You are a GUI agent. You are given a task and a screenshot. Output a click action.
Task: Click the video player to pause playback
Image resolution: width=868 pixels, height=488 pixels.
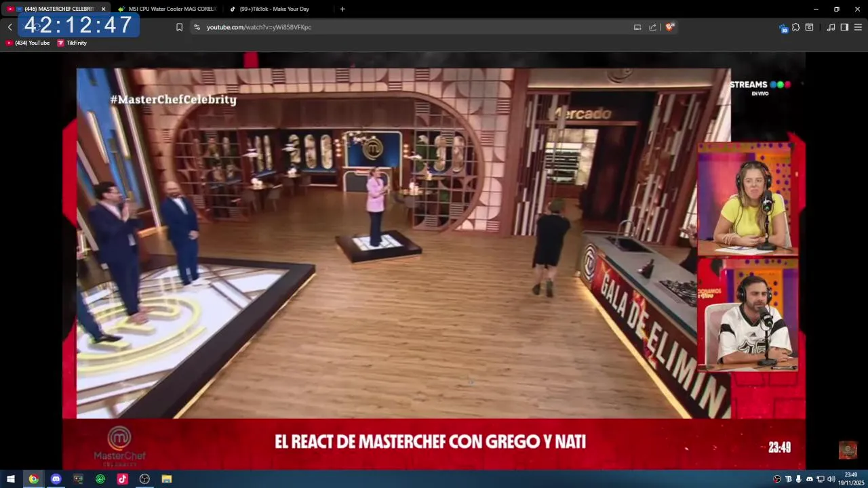tap(434, 261)
